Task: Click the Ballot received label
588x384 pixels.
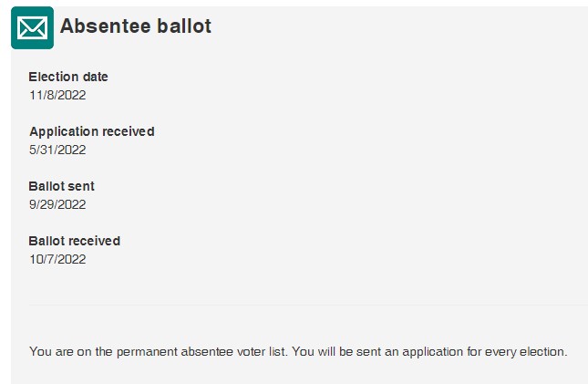Action: coord(74,241)
